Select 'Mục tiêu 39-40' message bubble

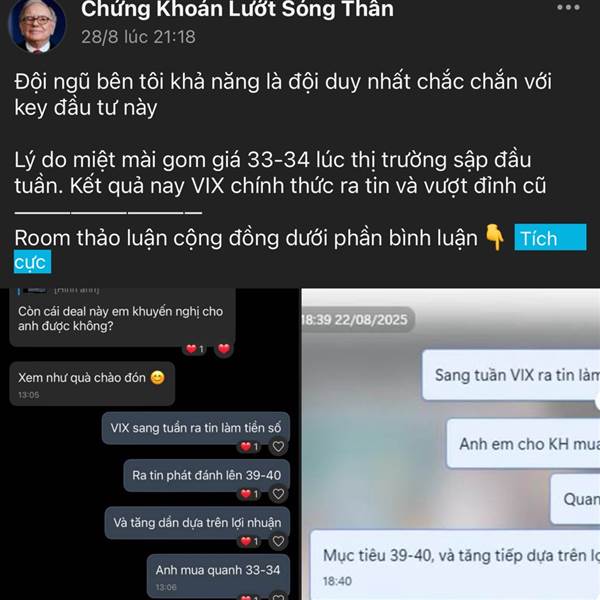click(x=455, y=565)
